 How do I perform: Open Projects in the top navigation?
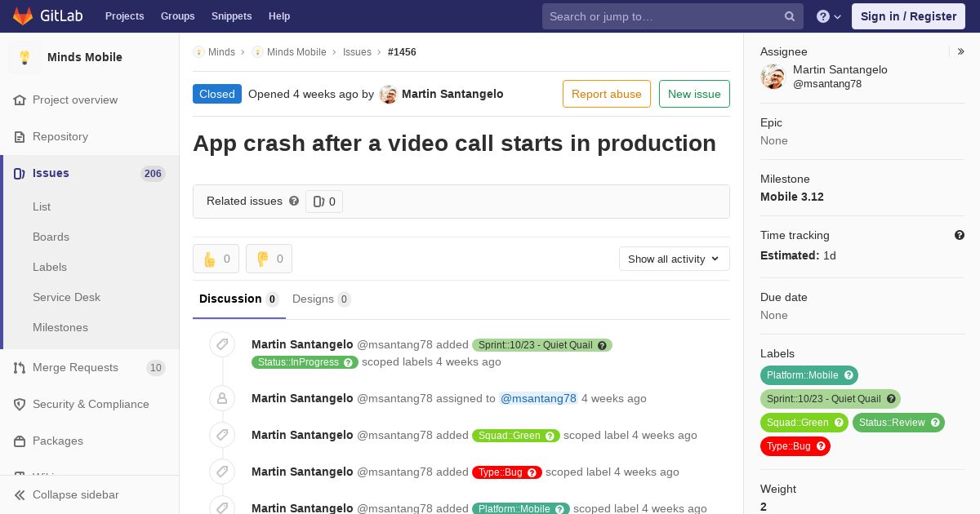tap(124, 16)
